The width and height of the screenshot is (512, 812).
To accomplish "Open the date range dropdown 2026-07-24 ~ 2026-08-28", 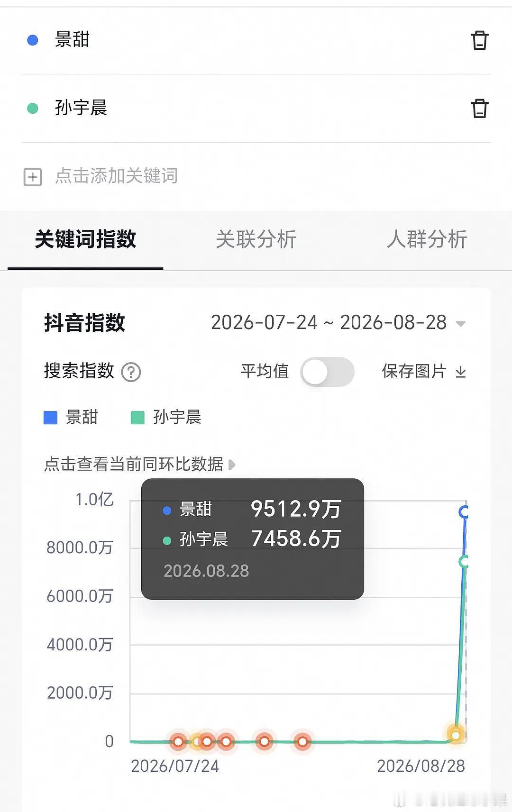I will [x=338, y=323].
